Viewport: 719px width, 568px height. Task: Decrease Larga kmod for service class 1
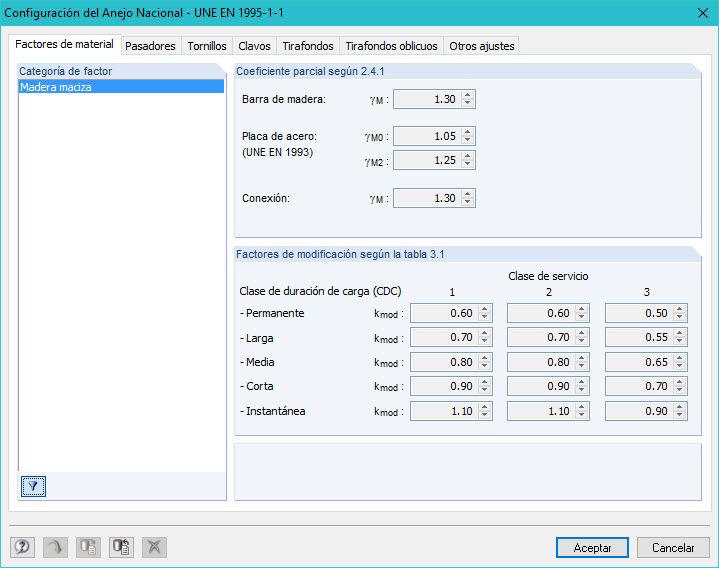[484, 342]
